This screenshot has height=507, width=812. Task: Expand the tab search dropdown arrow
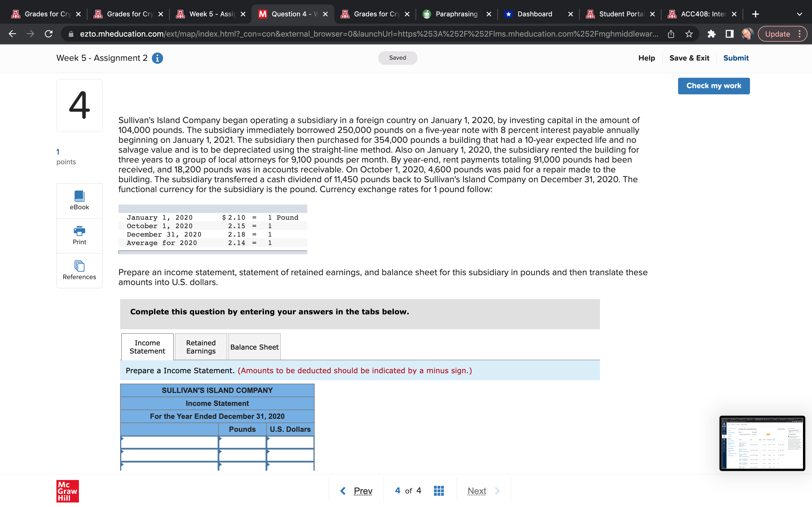tap(799, 14)
